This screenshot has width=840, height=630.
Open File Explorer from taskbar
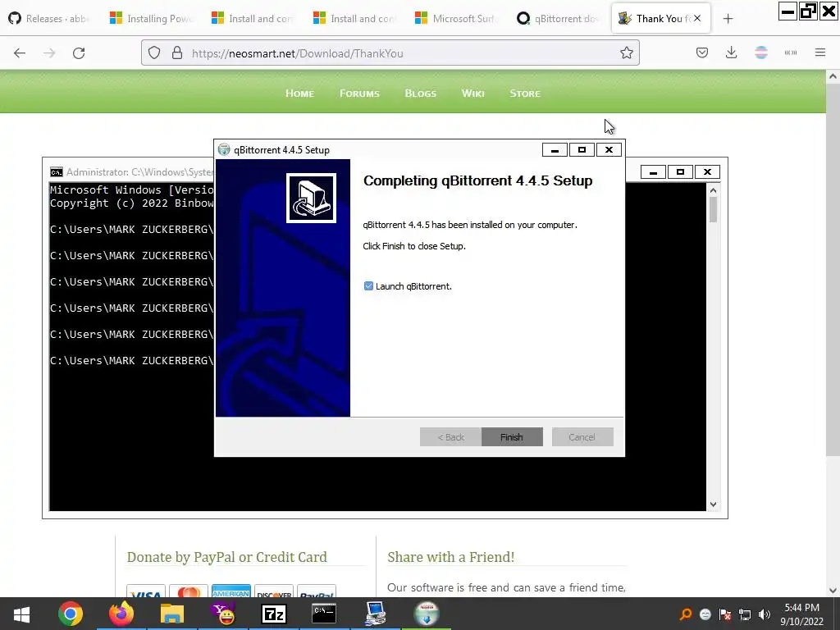click(172, 614)
